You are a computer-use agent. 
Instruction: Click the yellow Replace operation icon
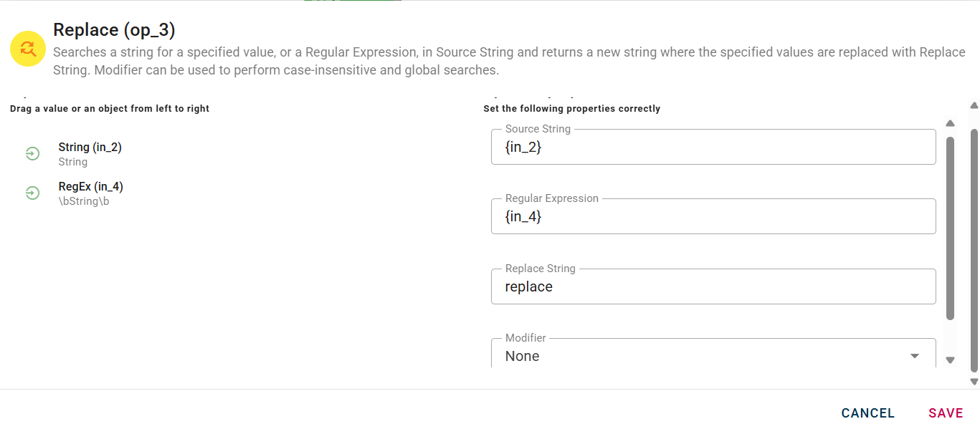click(28, 49)
